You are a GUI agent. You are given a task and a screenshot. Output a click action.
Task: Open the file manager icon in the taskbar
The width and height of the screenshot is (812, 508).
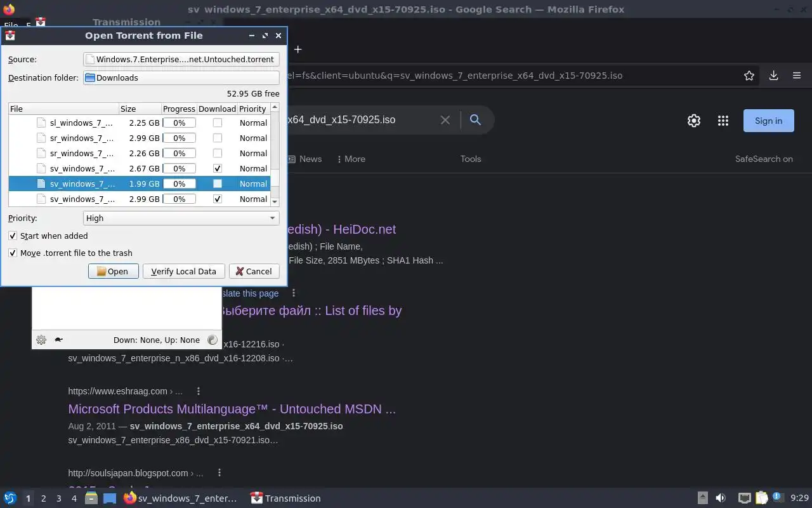tap(91, 498)
